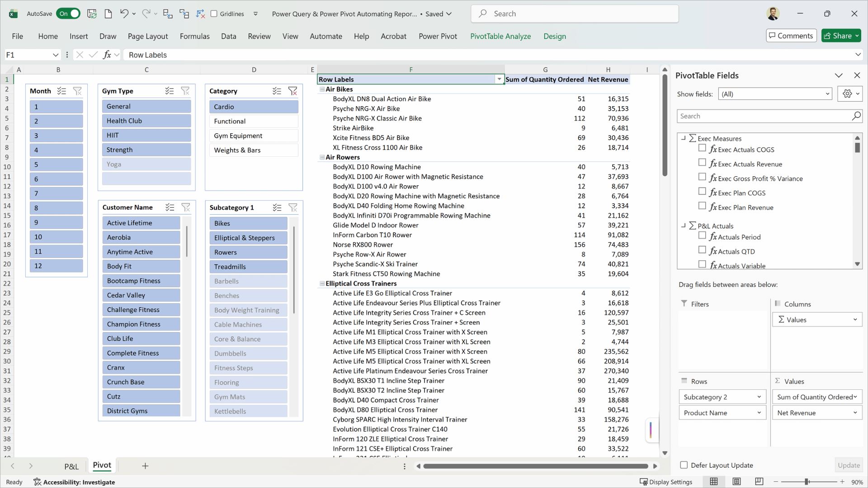
Task: Enable the Gridlines checkbox
Action: 214,14
